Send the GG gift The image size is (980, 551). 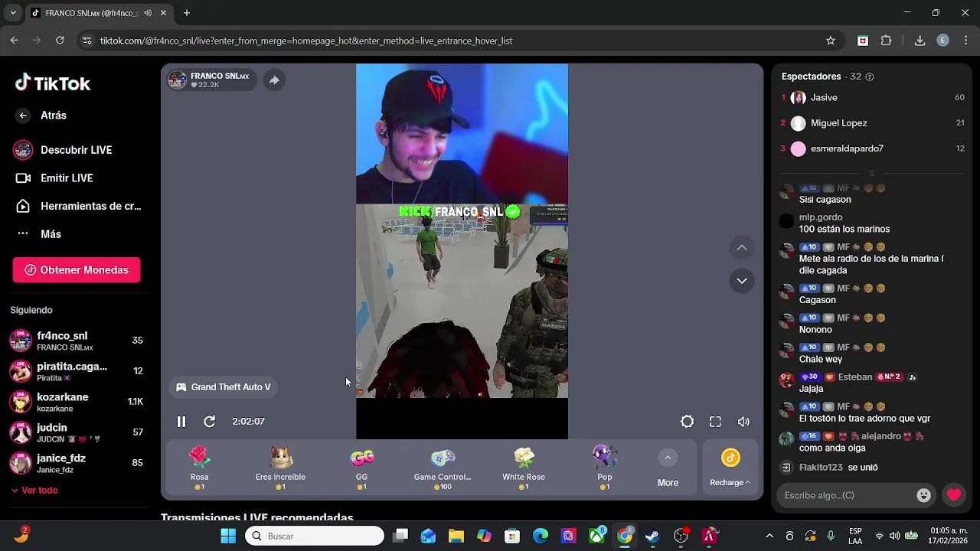tap(361, 468)
